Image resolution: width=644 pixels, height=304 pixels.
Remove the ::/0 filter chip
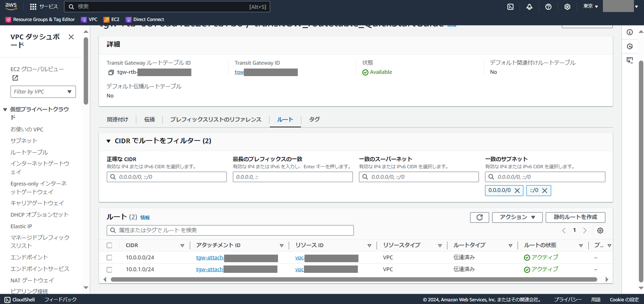tap(545, 191)
